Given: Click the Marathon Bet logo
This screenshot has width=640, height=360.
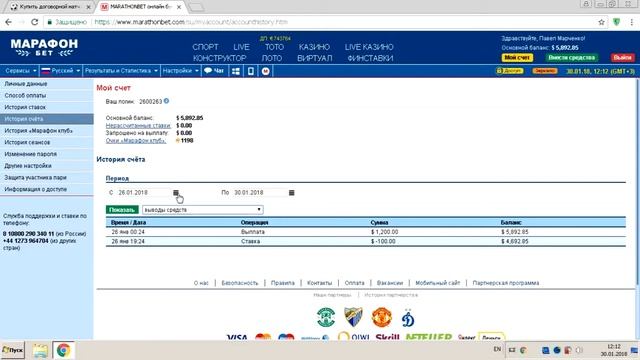Looking at the screenshot, I should [x=44, y=48].
